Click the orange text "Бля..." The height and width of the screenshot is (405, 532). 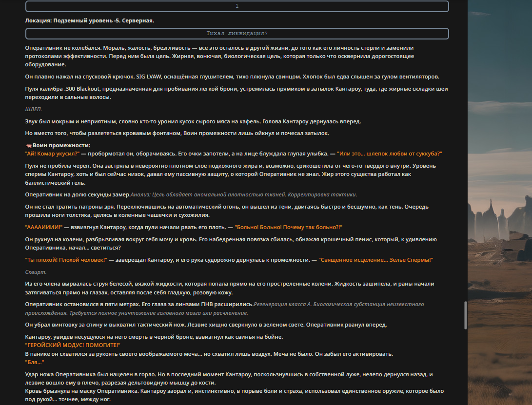[x=35, y=362]
